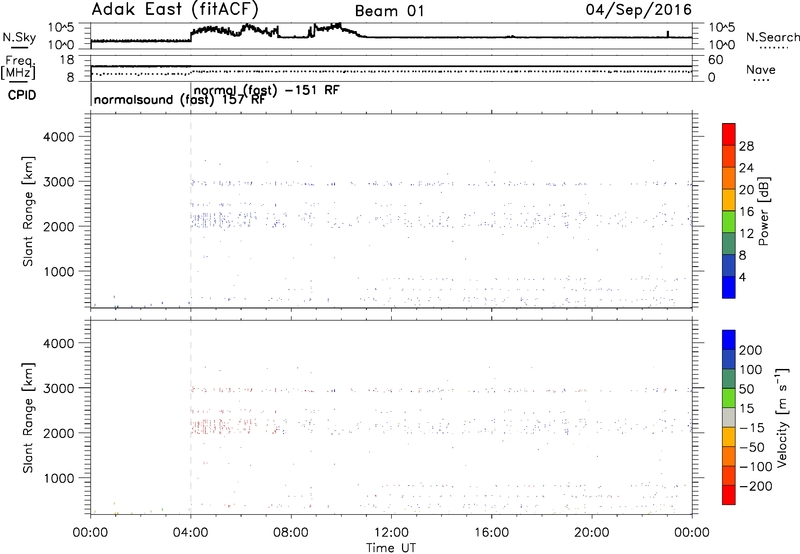Pick the yellow Velocity segment between -15 and -50
The height and width of the screenshot is (554, 800).
point(729,437)
